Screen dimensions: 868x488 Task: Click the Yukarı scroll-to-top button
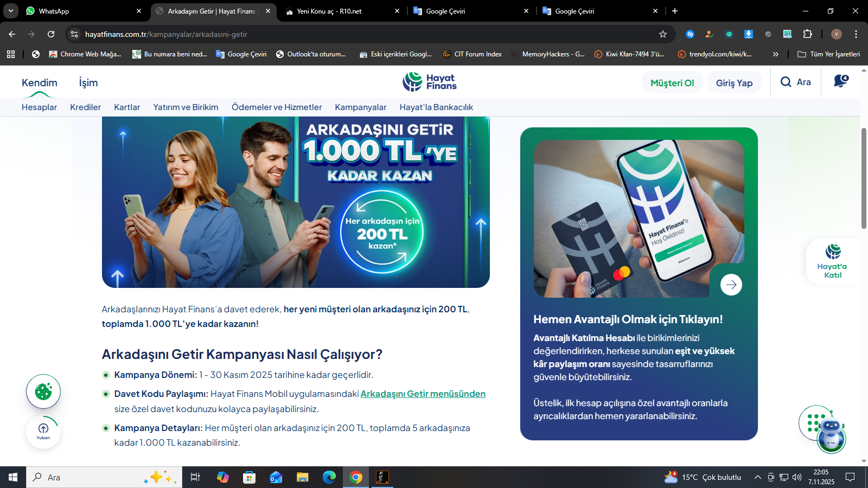(43, 431)
